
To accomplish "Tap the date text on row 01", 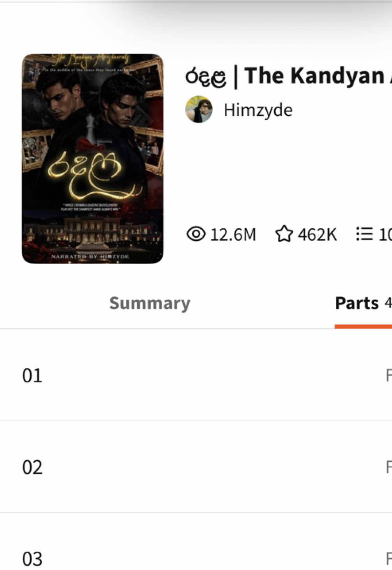I will click(388, 375).
